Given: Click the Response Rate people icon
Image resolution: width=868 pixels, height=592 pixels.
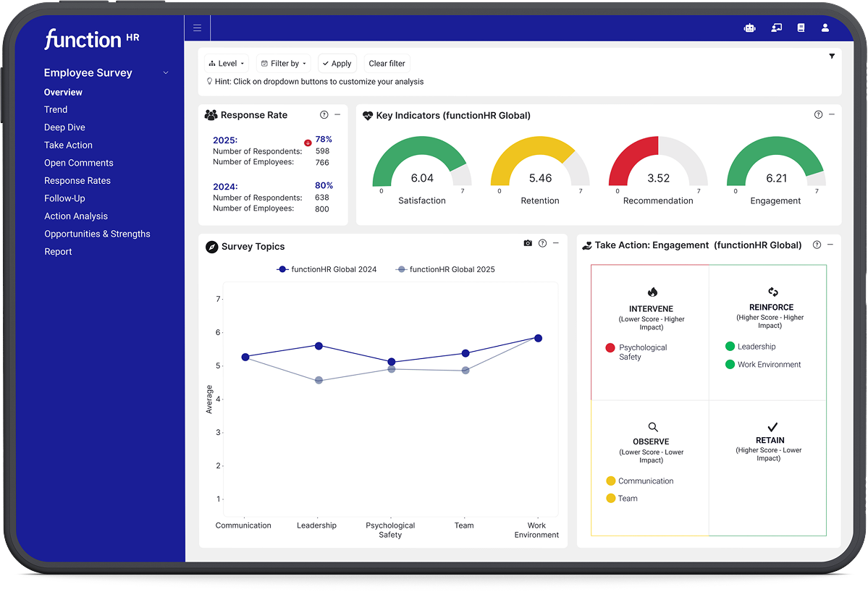Looking at the screenshot, I should pos(211,115).
